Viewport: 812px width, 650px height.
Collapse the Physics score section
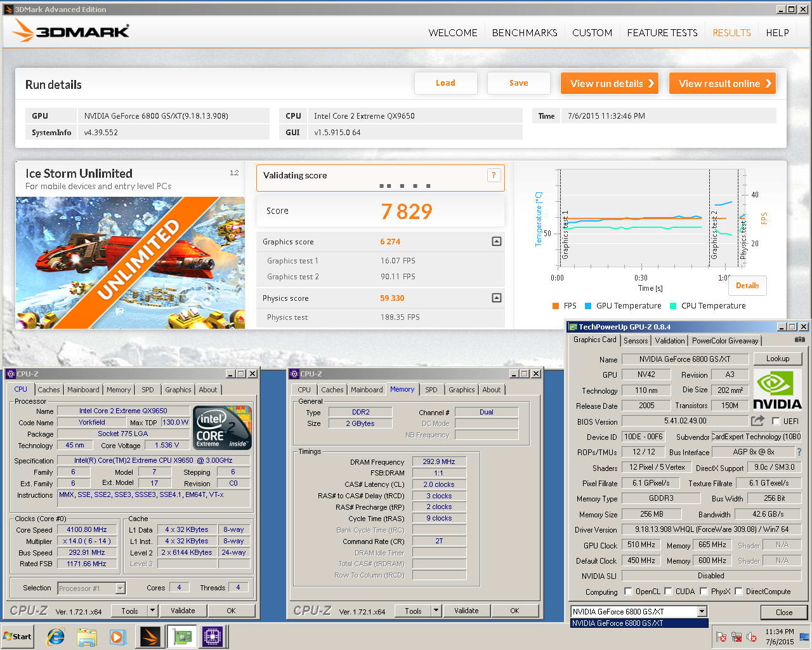tap(497, 298)
